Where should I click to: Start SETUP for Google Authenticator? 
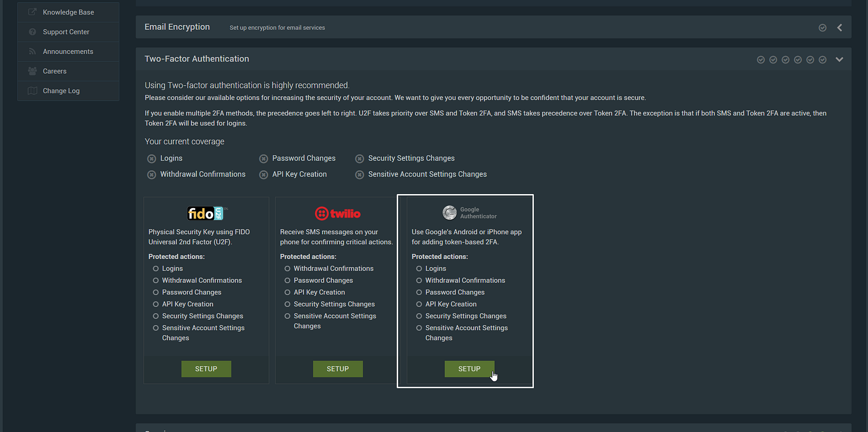pos(469,369)
